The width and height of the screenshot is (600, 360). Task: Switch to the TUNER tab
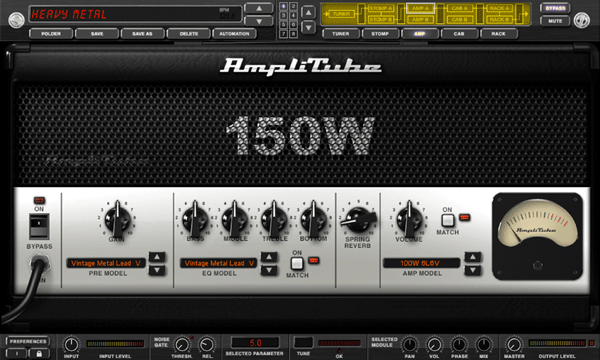(x=341, y=34)
